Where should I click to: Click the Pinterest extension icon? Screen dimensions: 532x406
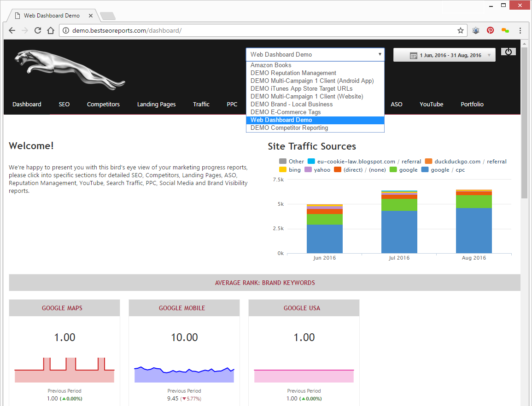(490, 30)
